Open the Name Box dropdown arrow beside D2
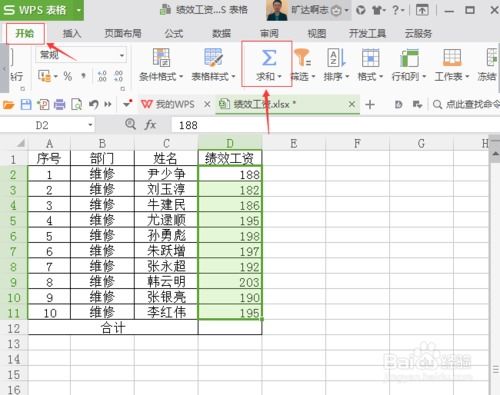The image size is (500, 395). [90, 125]
